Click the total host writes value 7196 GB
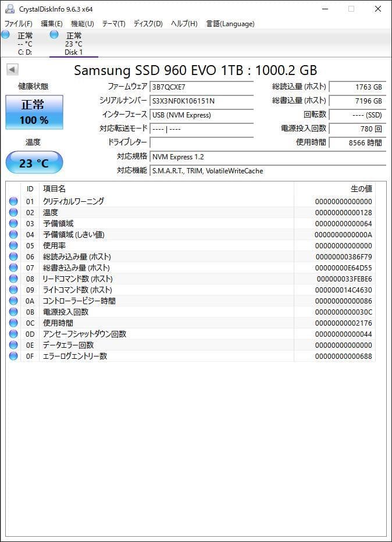The image size is (392, 542). click(x=358, y=101)
